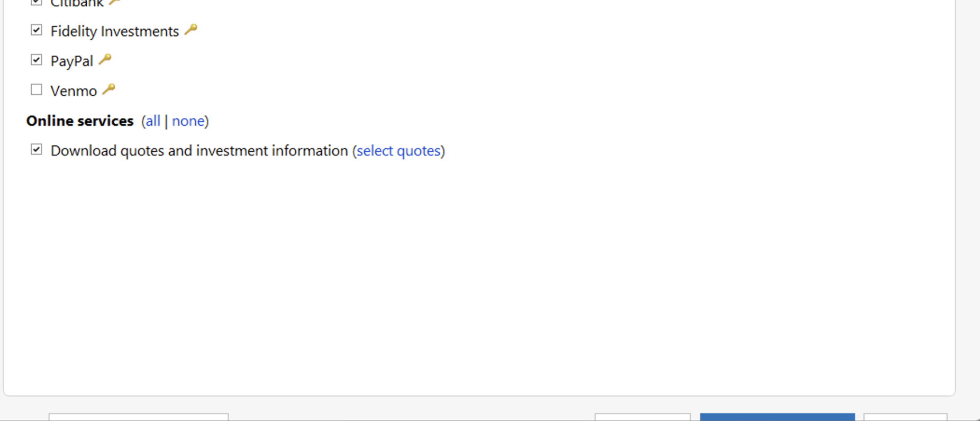Enable the Venmo checkbox

point(36,89)
